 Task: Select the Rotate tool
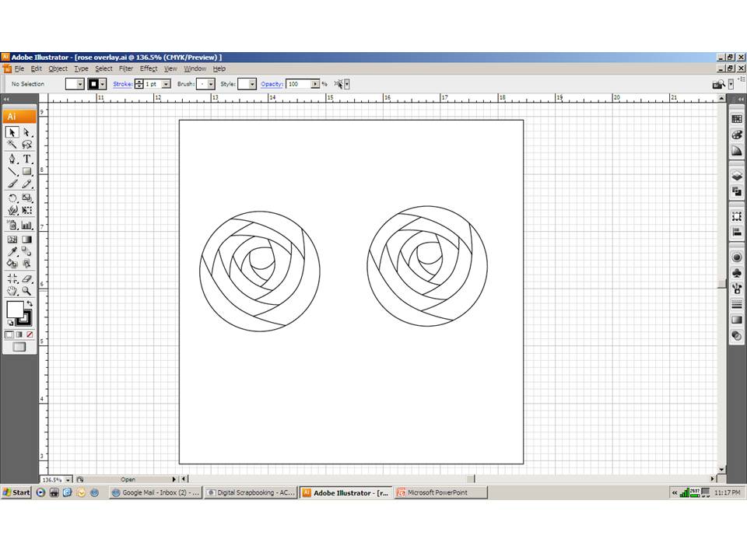coord(12,198)
